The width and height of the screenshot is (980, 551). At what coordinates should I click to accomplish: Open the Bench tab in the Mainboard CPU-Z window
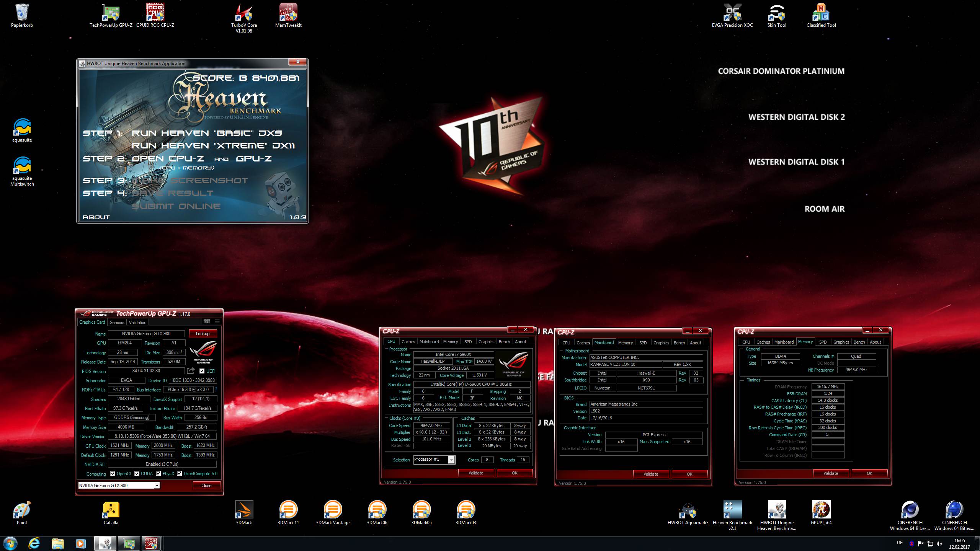(679, 343)
